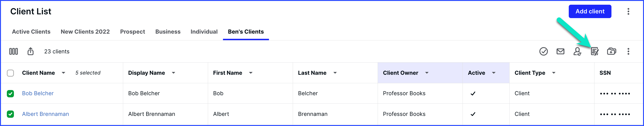The width and height of the screenshot is (644, 126).
Task: Uncheck the Albert Brennaman row checkbox
Action: 11,114
